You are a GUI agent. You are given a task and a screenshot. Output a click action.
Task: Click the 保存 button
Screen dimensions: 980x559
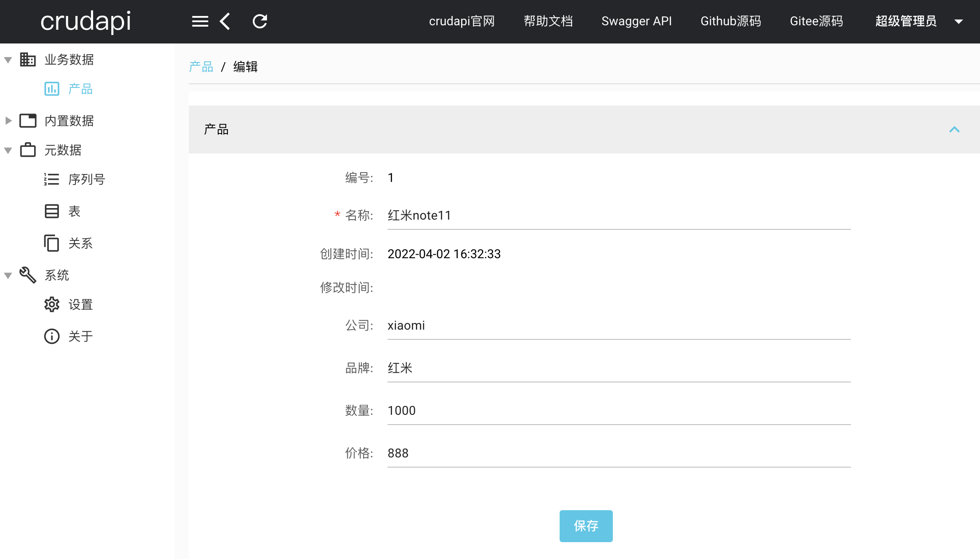coord(586,526)
